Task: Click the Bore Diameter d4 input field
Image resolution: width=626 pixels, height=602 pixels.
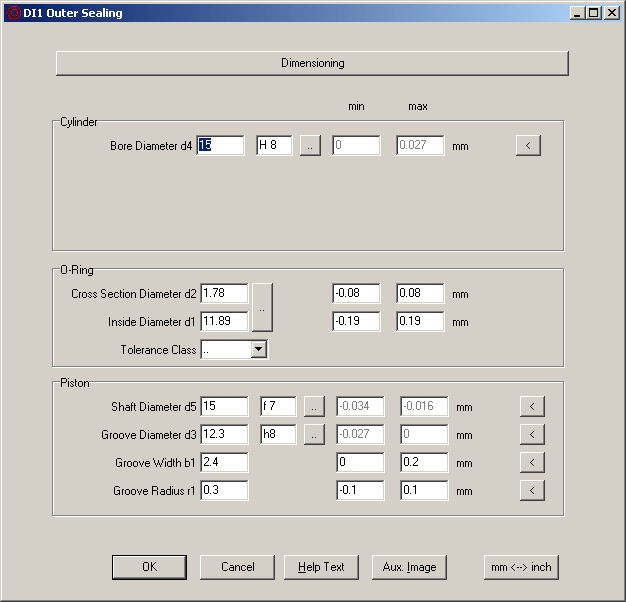Action: pos(221,146)
